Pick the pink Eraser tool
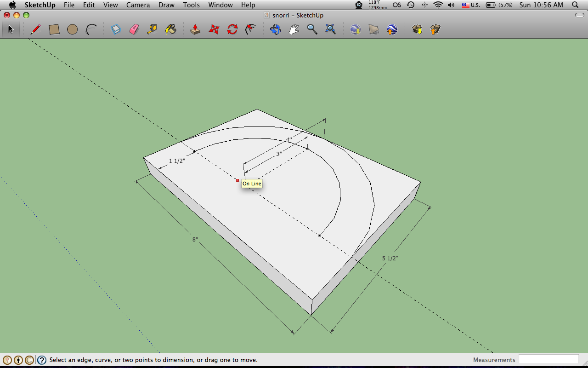588x368 pixels. (134, 29)
